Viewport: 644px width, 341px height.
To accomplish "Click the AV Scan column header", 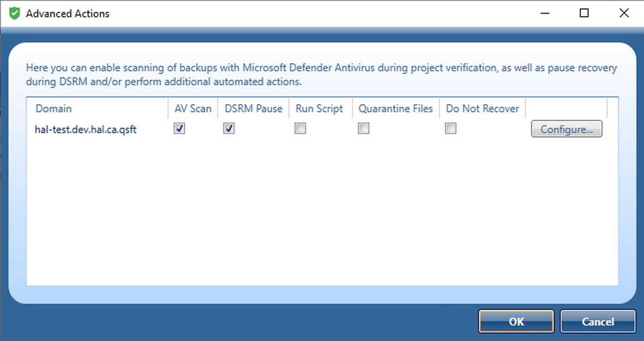I will 193,109.
